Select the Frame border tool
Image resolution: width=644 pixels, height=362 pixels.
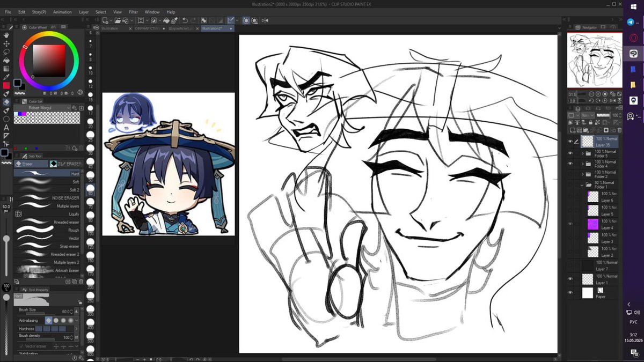6,136
